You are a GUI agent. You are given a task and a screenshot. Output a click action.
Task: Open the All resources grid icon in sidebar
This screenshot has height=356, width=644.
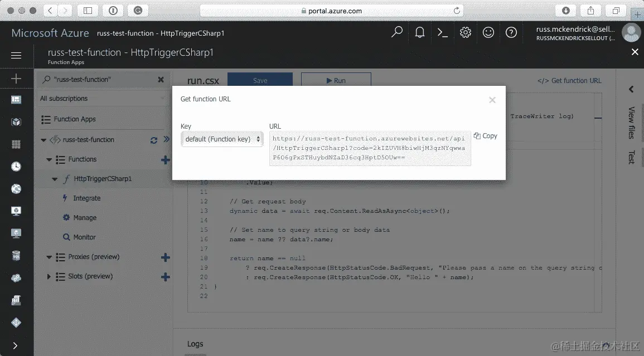(x=16, y=144)
